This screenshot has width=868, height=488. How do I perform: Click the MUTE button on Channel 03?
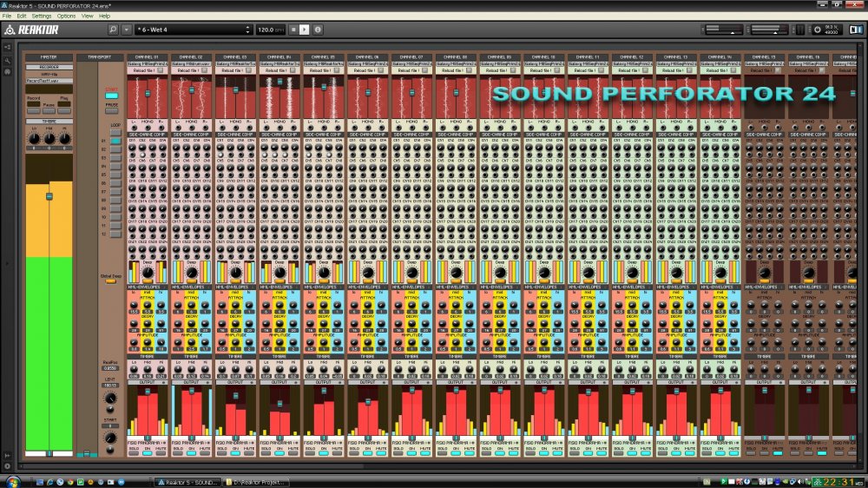pos(249,453)
